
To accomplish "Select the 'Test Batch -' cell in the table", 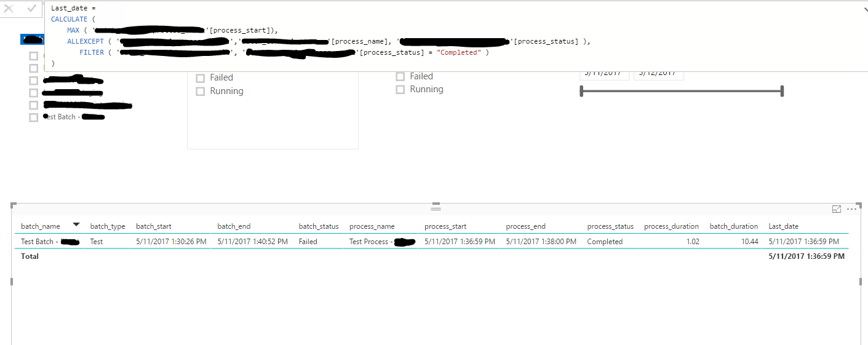I will click(50, 242).
